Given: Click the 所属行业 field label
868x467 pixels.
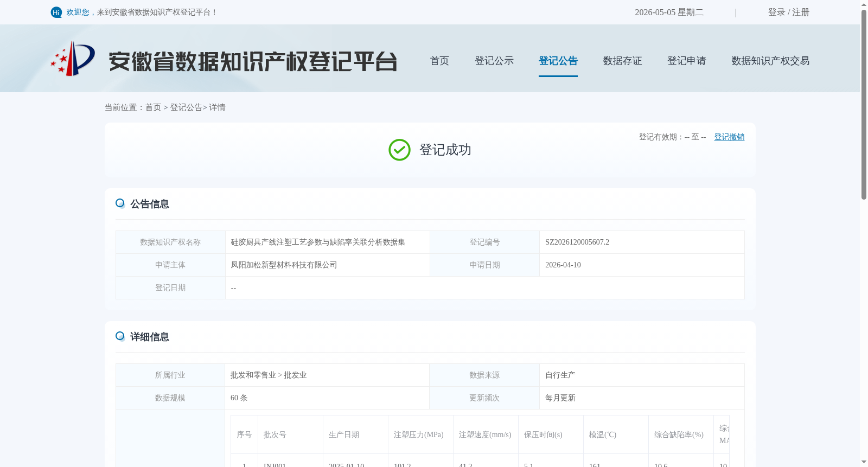Looking at the screenshot, I should pos(170,375).
